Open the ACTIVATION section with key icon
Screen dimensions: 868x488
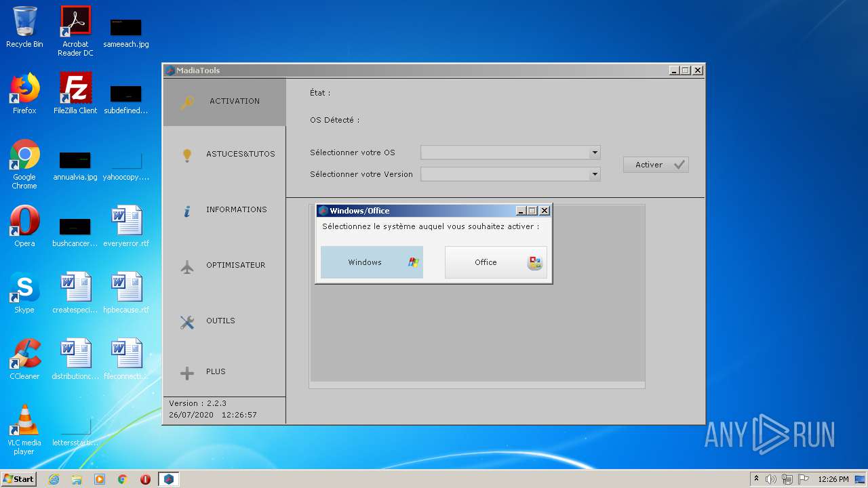point(224,102)
